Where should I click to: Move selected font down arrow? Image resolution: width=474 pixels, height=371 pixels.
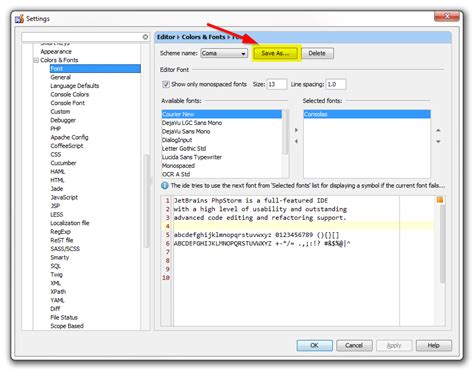pyautogui.click(x=438, y=142)
